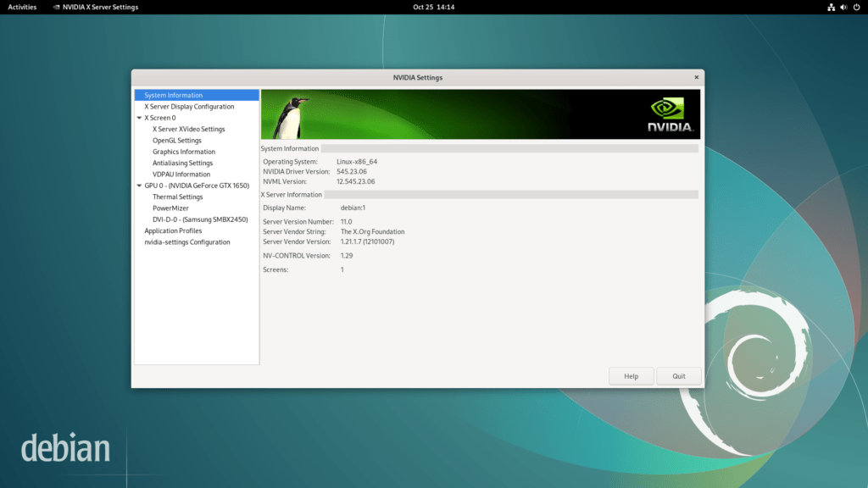The image size is (868, 488).
Task: Open the network status icon in top bar
Action: 830,7
